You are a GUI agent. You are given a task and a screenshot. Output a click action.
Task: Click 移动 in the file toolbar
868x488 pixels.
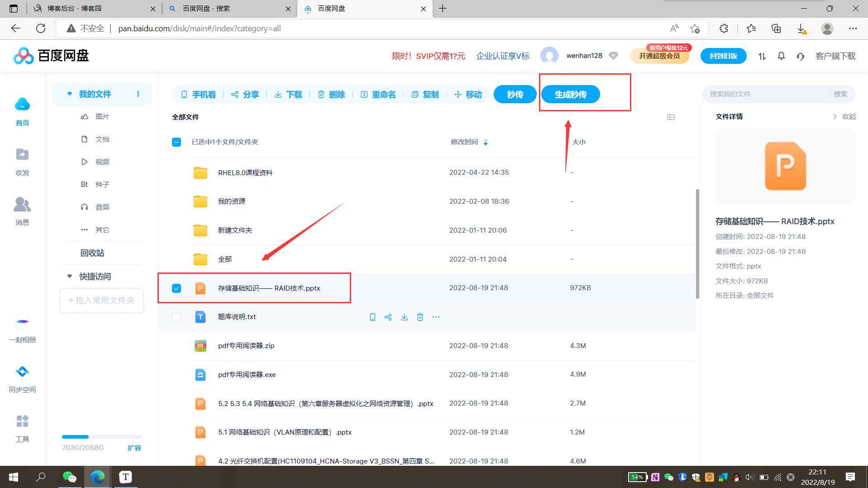point(468,95)
